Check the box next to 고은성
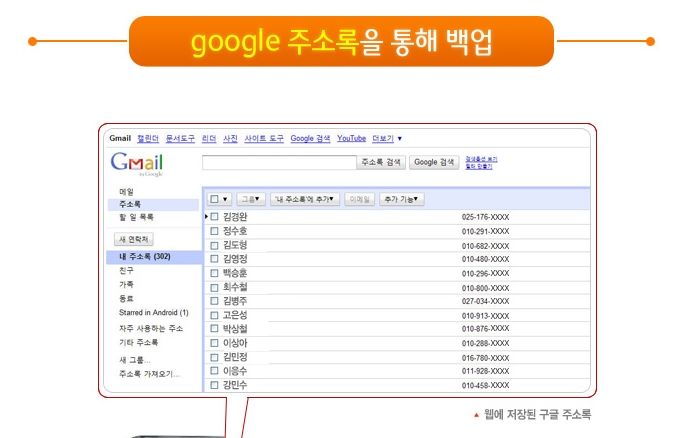Viewport: 688px width, 438px height. pyautogui.click(x=215, y=315)
